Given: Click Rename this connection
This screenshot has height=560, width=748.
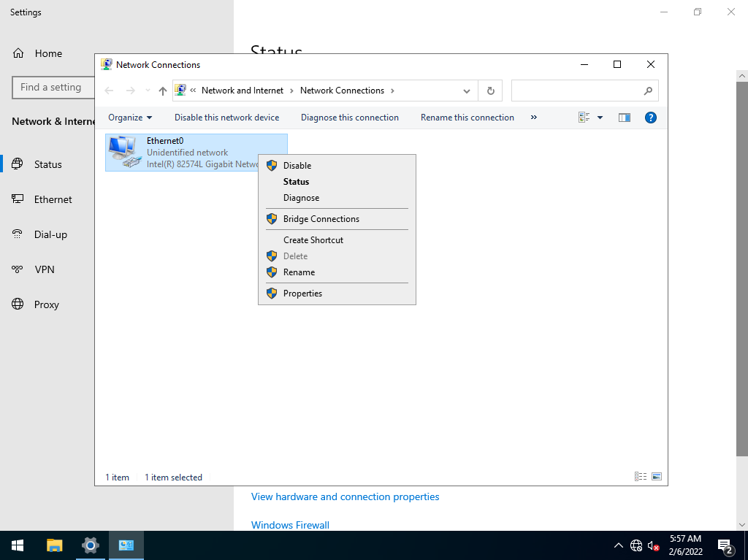Looking at the screenshot, I should point(467,118).
